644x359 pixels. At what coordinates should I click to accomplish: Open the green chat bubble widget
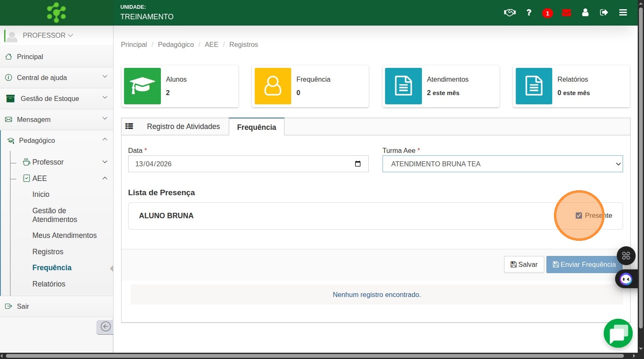[x=618, y=333]
